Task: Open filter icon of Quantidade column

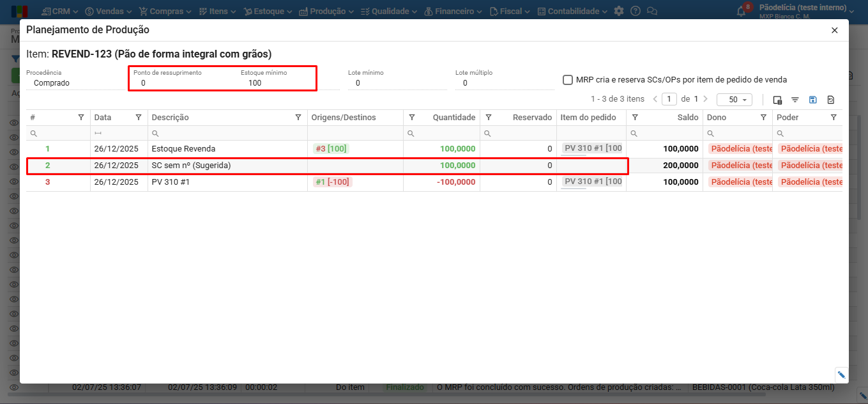Action: (412, 118)
